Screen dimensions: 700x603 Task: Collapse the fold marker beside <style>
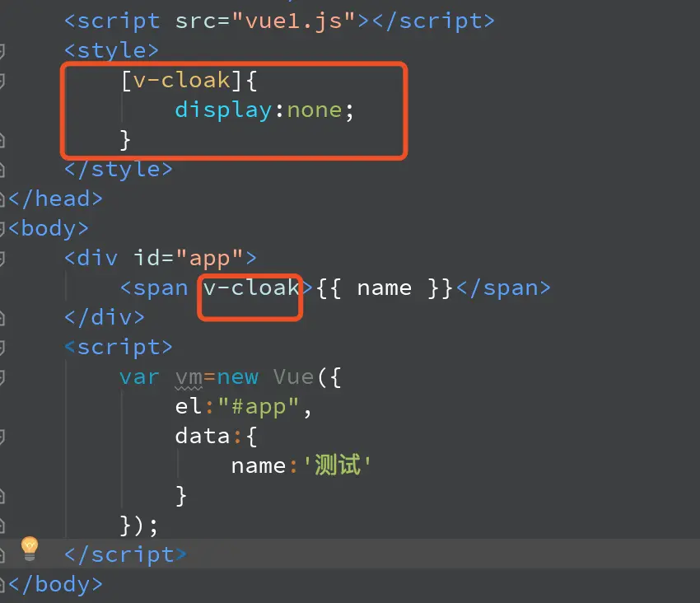pyautogui.click(x=2, y=51)
